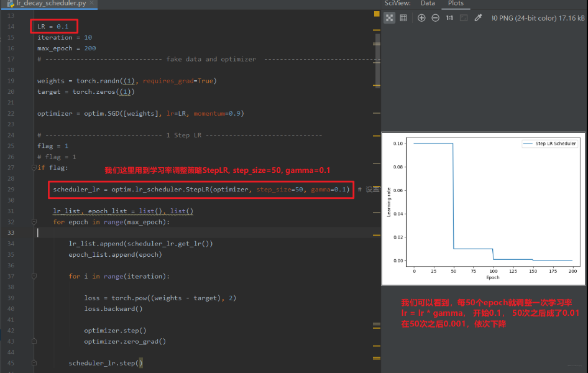This screenshot has width=588, height=373.
Task: Click the 'max_epoch = 200' code line
Action: (67, 48)
